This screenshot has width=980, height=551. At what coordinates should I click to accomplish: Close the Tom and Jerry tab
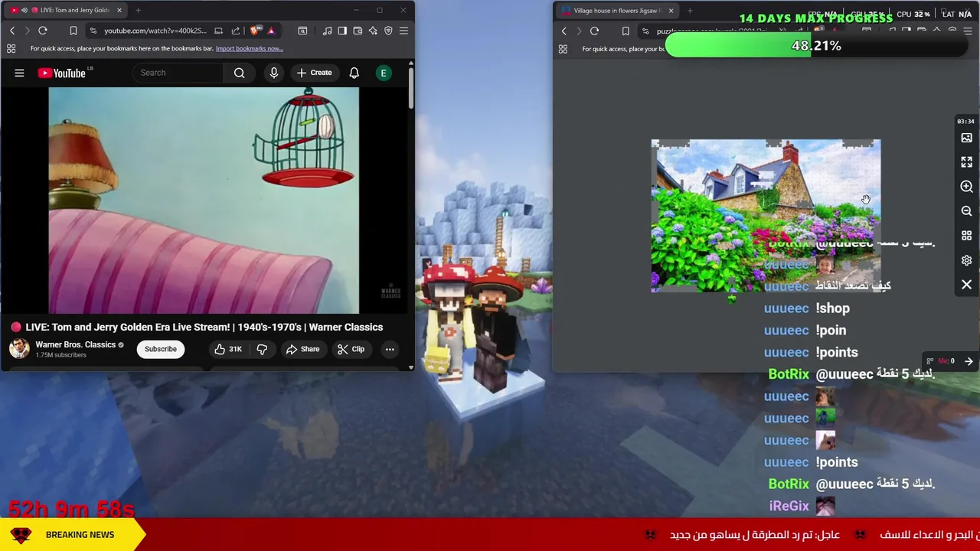[x=119, y=10]
